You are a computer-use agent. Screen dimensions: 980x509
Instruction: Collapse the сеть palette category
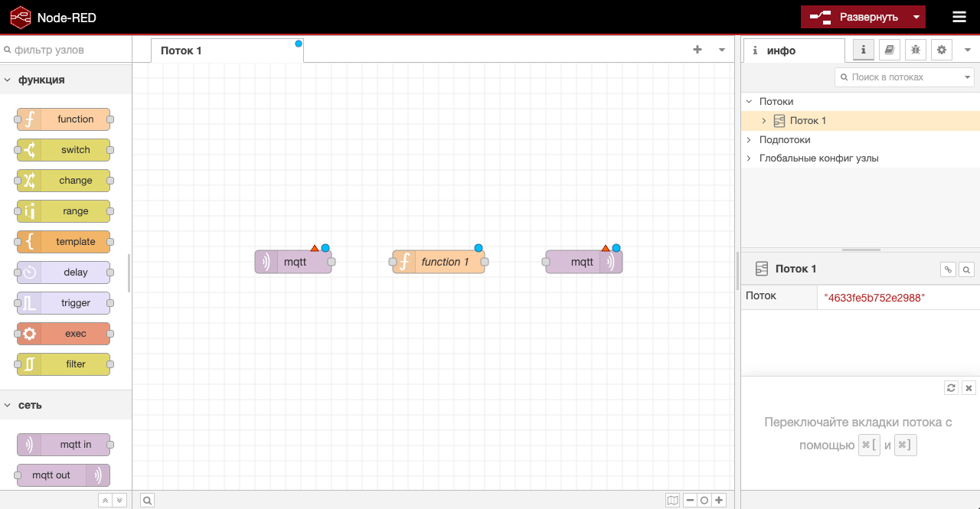coord(8,405)
